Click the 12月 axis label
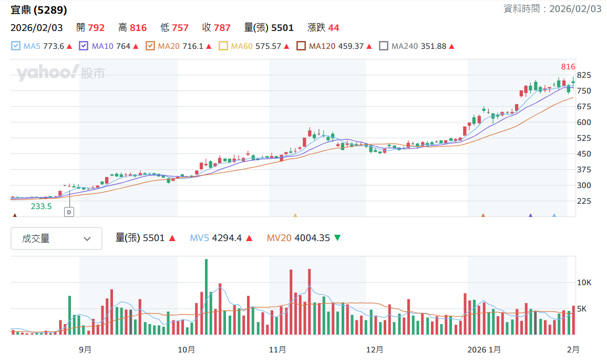 pyautogui.click(x=375, y=350)
